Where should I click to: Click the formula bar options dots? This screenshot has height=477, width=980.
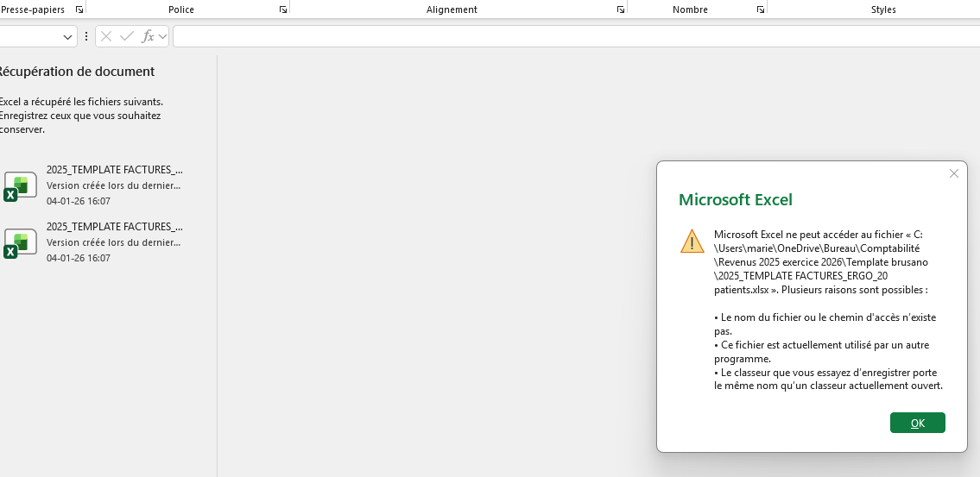tap(86, 36)
